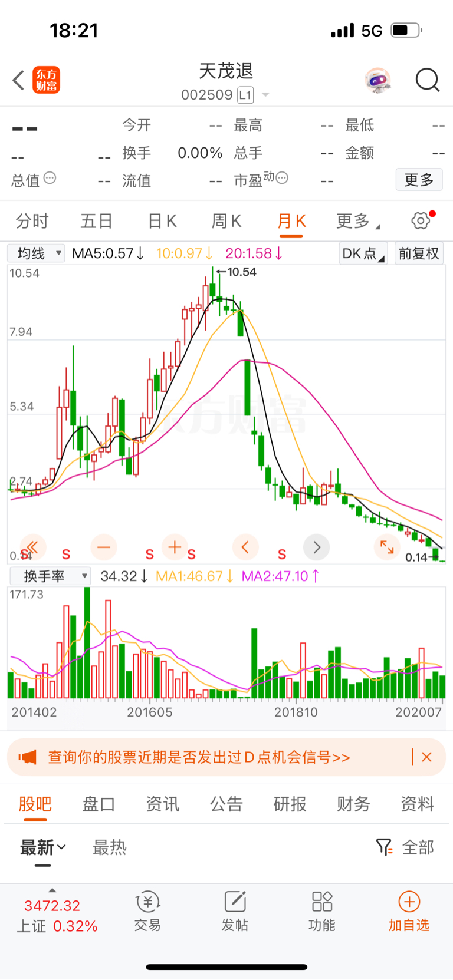
Task: Open the 东方财富 logo icon
Action: pyautogui.click(x=46, y=80)
